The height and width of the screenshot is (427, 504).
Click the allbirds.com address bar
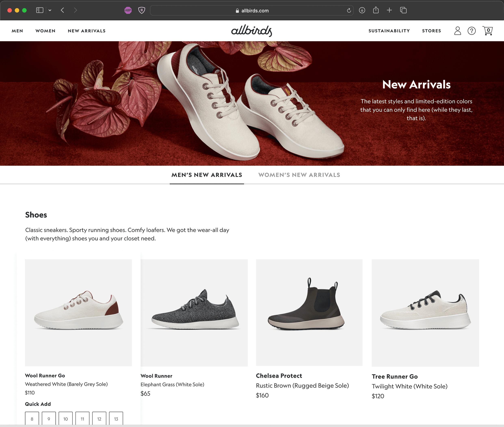(252, 10)
